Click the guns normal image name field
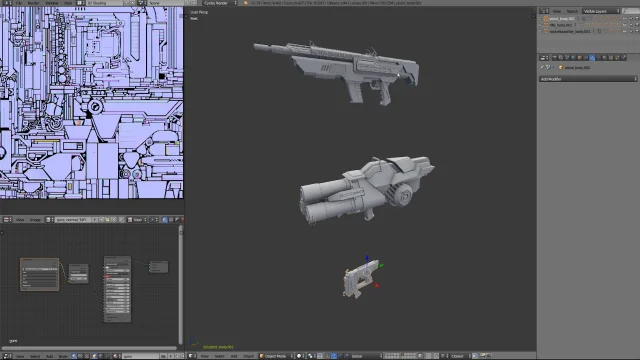The height and width of the screenshot is (360, 640). click(x=73, y=220)
